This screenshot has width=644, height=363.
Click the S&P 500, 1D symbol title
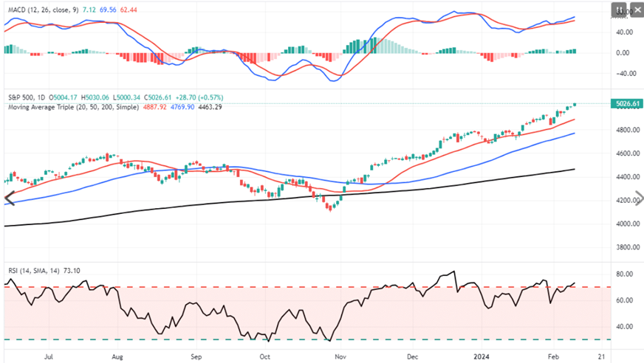[x=27, y=97]
